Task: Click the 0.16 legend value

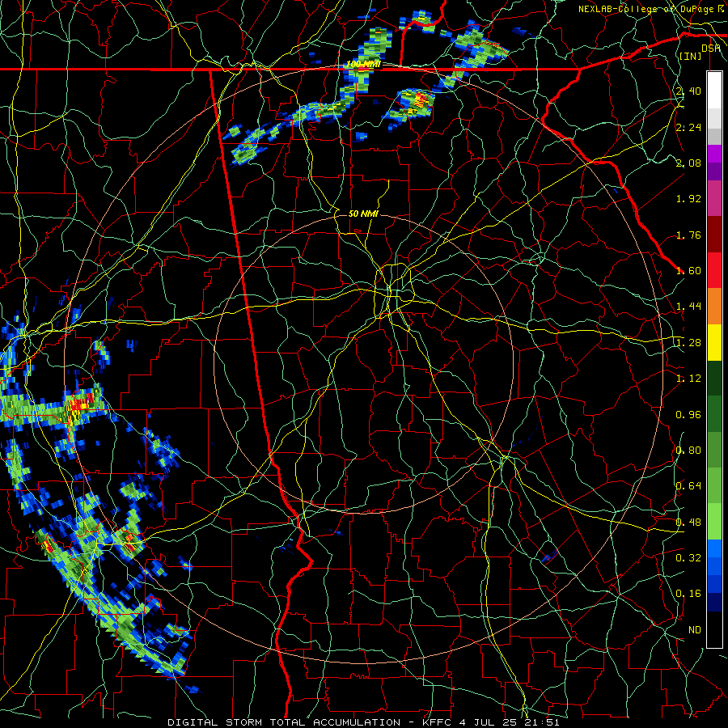Action: click(688, 594)
